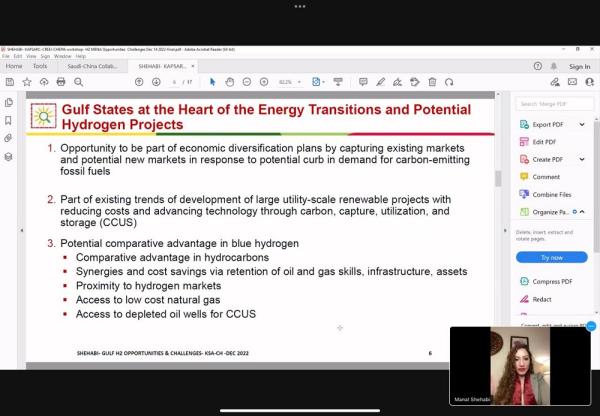Open the find text magnifier
The image size is (600, 416).
click(78, 82)
